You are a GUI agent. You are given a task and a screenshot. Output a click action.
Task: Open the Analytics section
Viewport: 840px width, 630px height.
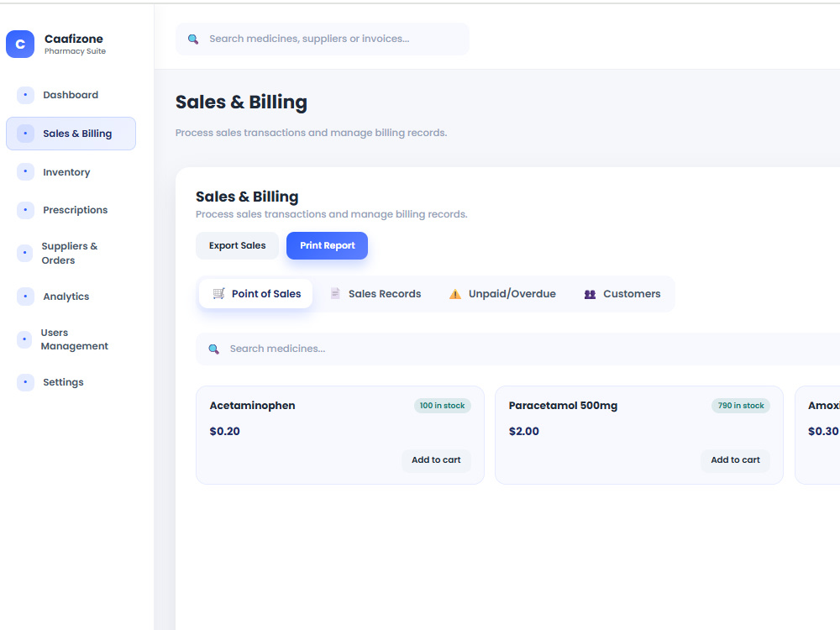pos(71,297)
